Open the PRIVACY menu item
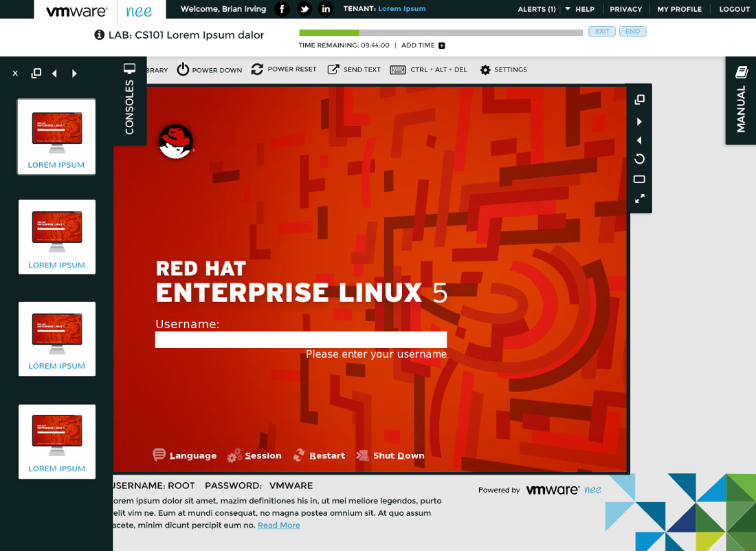 [x=626, y=9]
